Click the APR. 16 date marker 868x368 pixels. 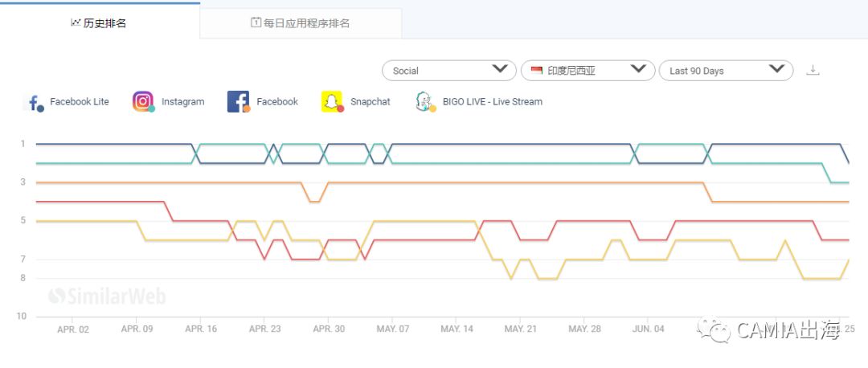pos(201,329)
